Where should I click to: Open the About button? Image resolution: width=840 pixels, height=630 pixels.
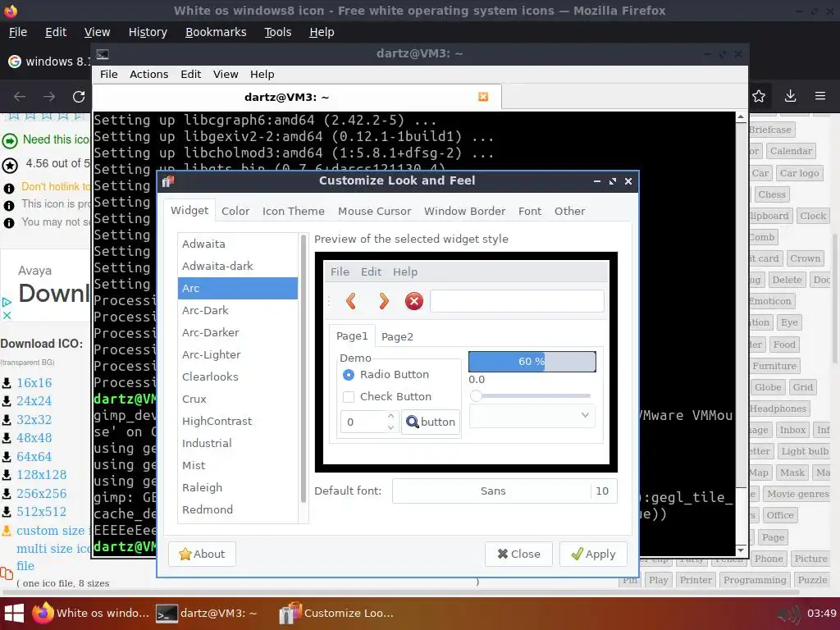click(x=202, y=554)
